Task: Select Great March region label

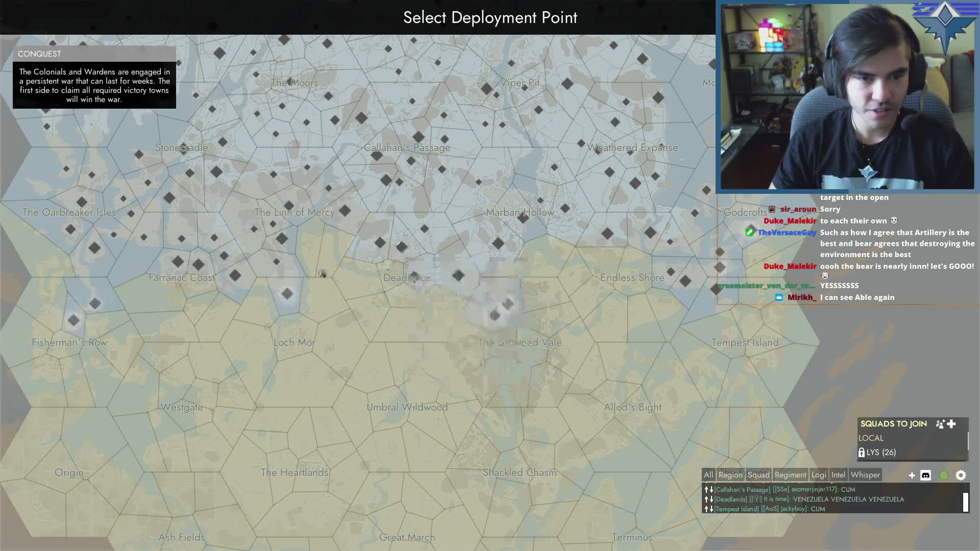Action: coord(407,537)
